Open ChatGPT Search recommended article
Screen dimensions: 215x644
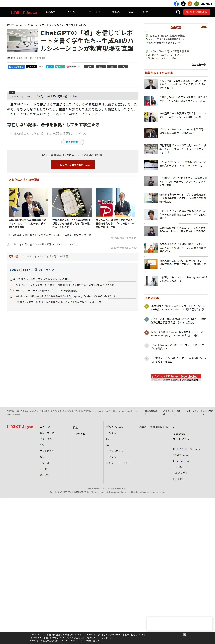(183, 164)
